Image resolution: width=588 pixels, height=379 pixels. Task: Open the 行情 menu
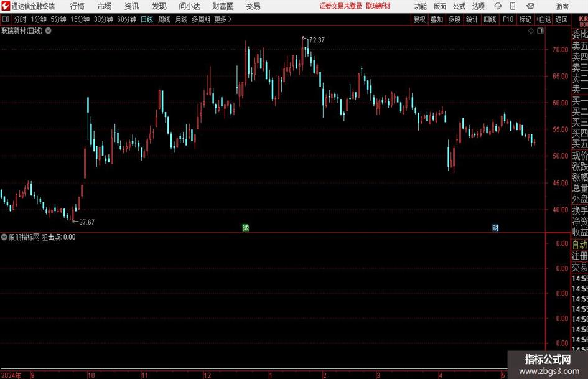77,6
